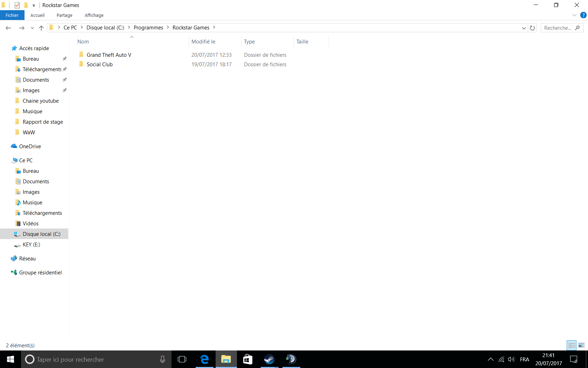588x368 pixels.
Task: Open Microsoft Store from taskbar
Action: pyautogui.click(x=248, y=359)
